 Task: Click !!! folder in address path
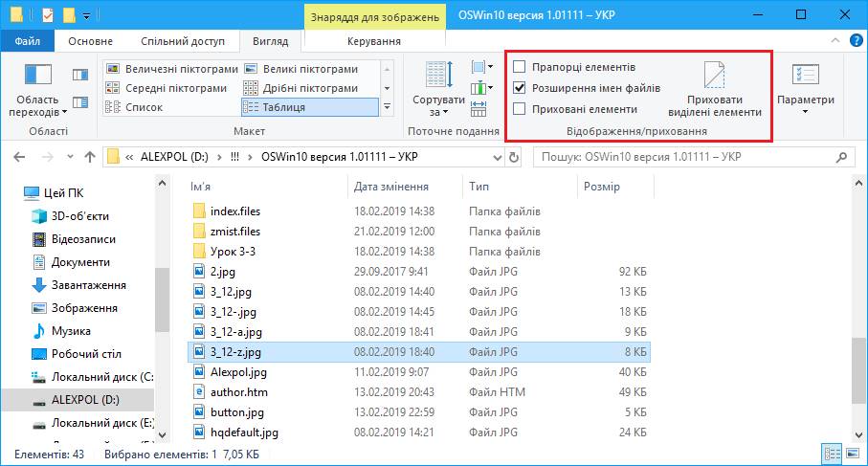[234, 157]
